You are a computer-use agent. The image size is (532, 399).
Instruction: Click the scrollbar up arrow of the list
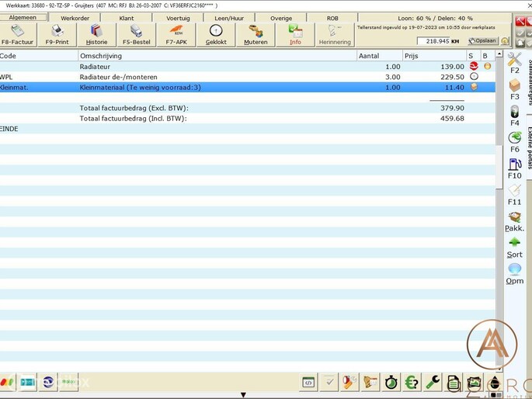499,55
